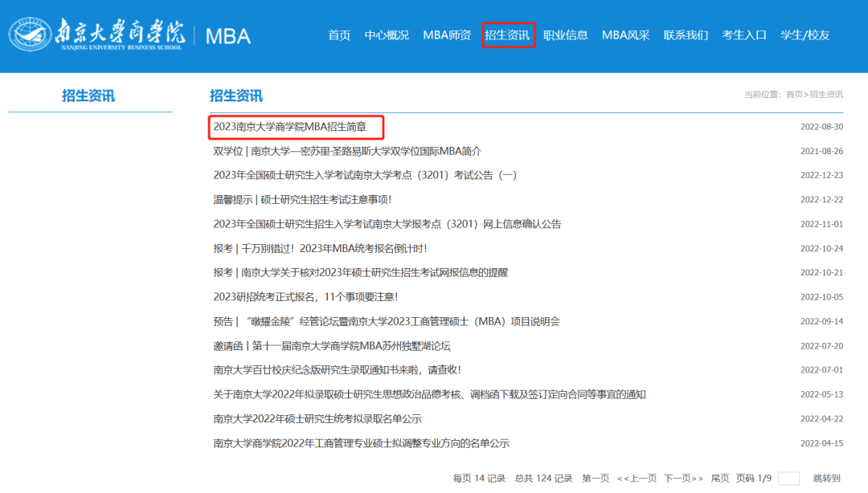
Task: Open 温馨提示 硕士研究生招生考试注意事项 article
Action: point(302,200)
